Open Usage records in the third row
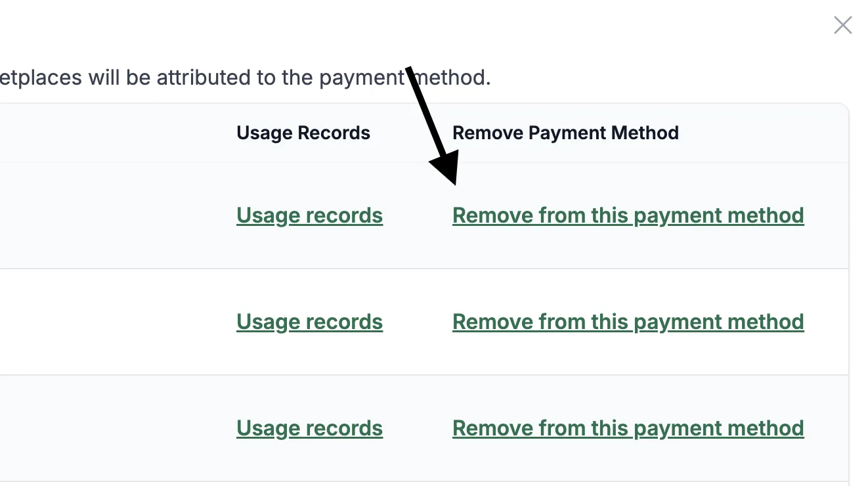Screen dimensions: 868x486 point(309,428)
